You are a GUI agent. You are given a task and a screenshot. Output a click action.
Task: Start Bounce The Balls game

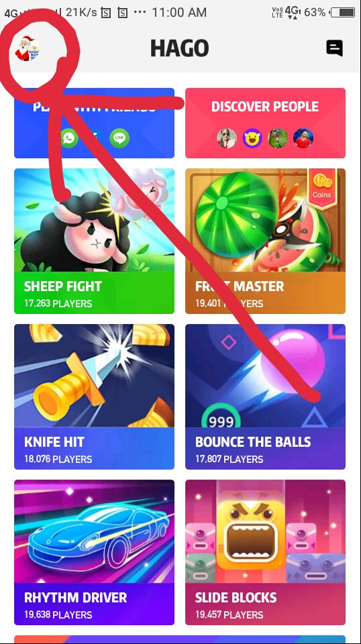(x=265, y=396)
